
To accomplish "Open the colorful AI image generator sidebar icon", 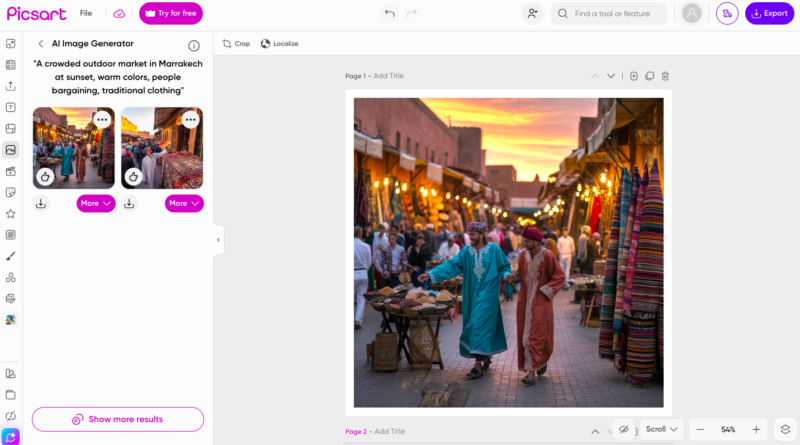I will tap(11, 320).
